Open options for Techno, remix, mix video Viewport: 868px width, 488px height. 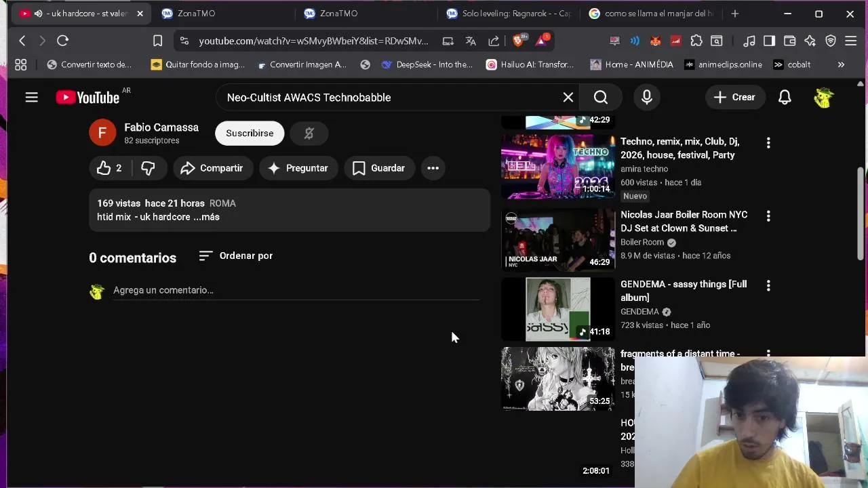[x=768, y=143]
